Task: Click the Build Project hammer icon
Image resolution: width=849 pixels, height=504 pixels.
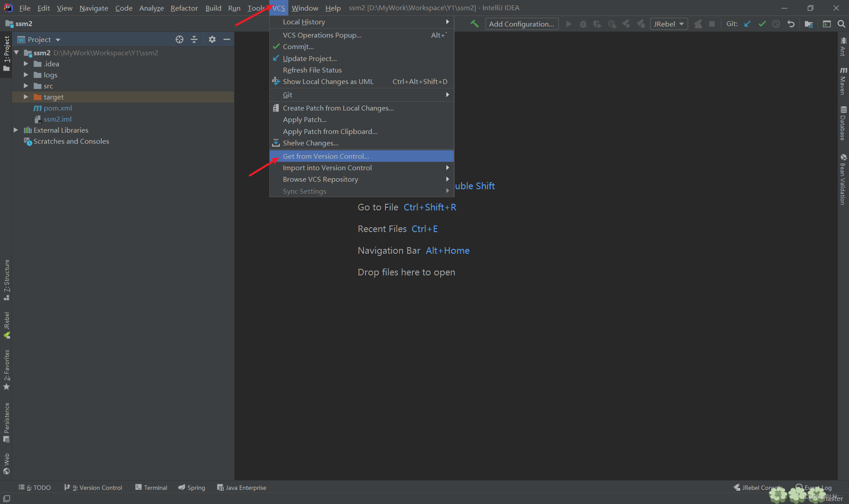Action: click(474, 24)
